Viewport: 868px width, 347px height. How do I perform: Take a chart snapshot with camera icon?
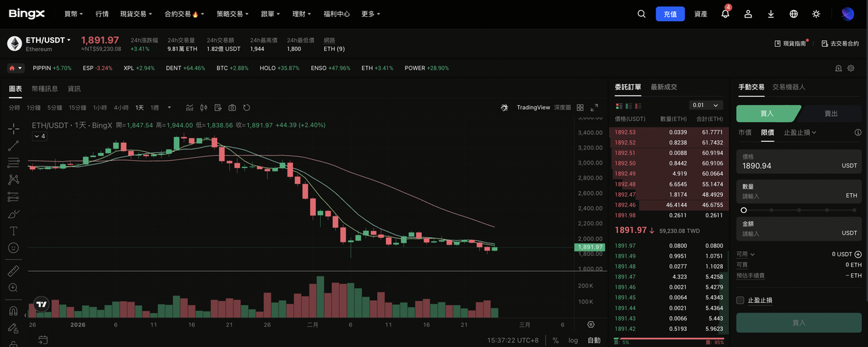pos(232,108)
